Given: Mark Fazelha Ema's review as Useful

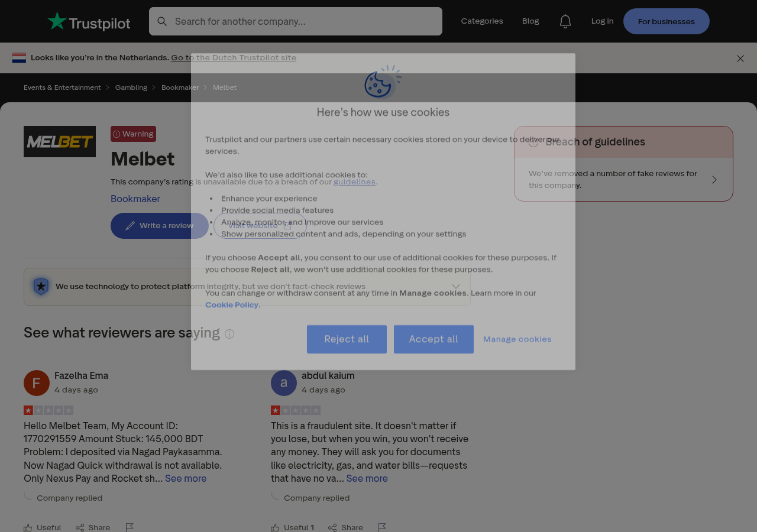Looking at the screenshot, I should click(x=43, y=527).
